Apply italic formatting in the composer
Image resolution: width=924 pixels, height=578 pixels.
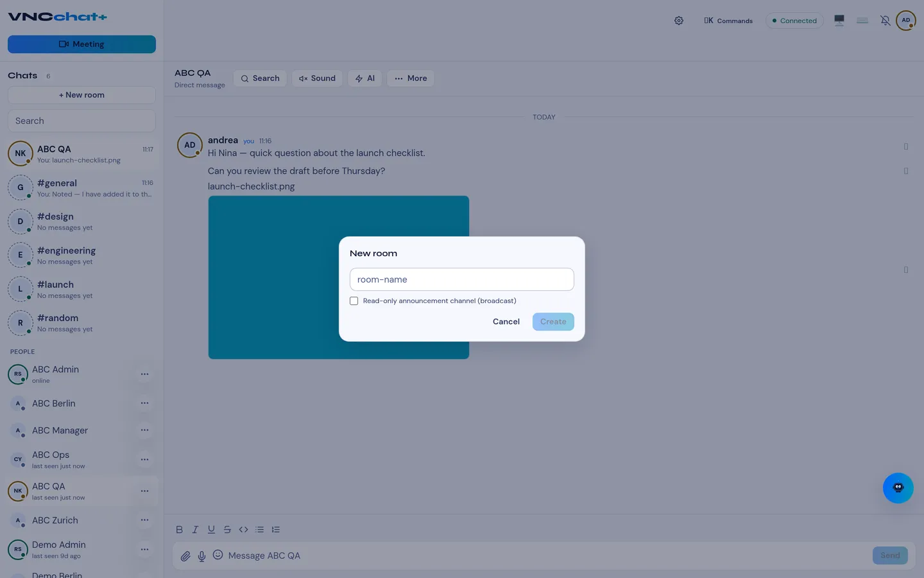click(x=195, y=530)
